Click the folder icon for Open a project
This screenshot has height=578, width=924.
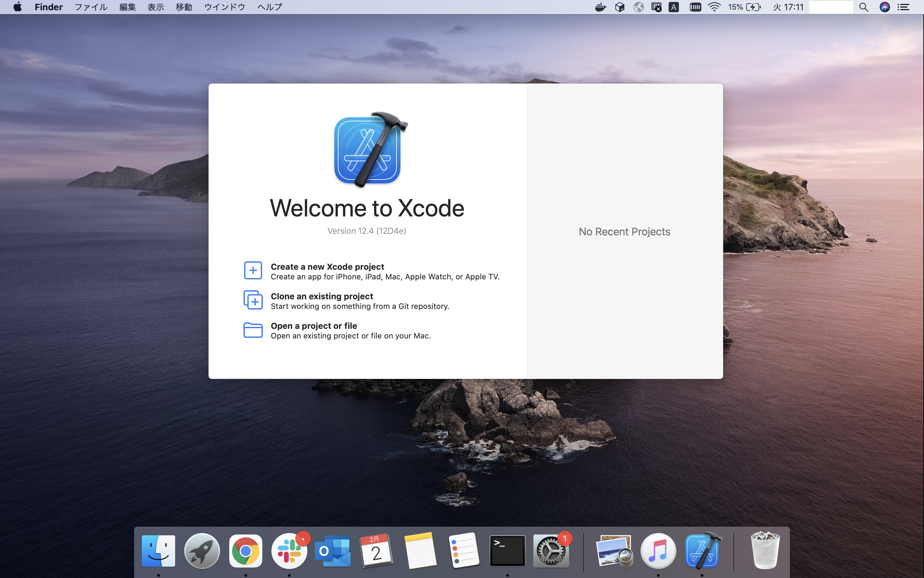coord(253,330)
